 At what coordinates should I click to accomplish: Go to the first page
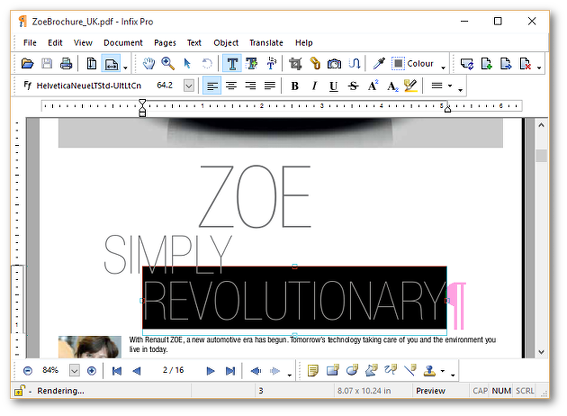(x=117, y=371)
